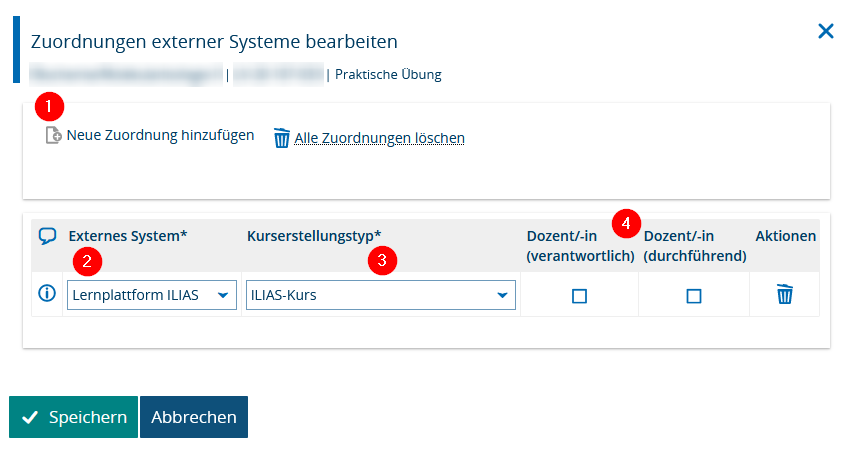Screen dimensions: 851x450
Task: Click the Externes System column header
Action: tap(128, 236)
